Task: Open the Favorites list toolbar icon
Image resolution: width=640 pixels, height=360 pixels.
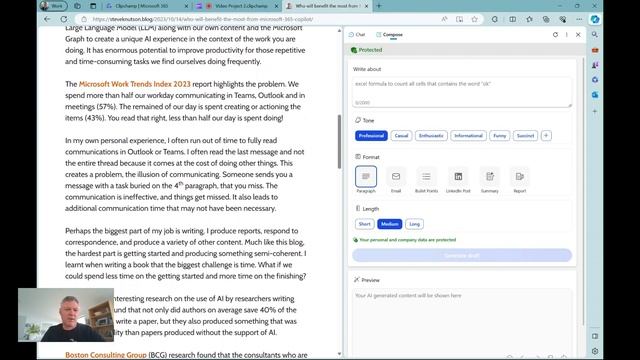Action: (x=529, y=19)
